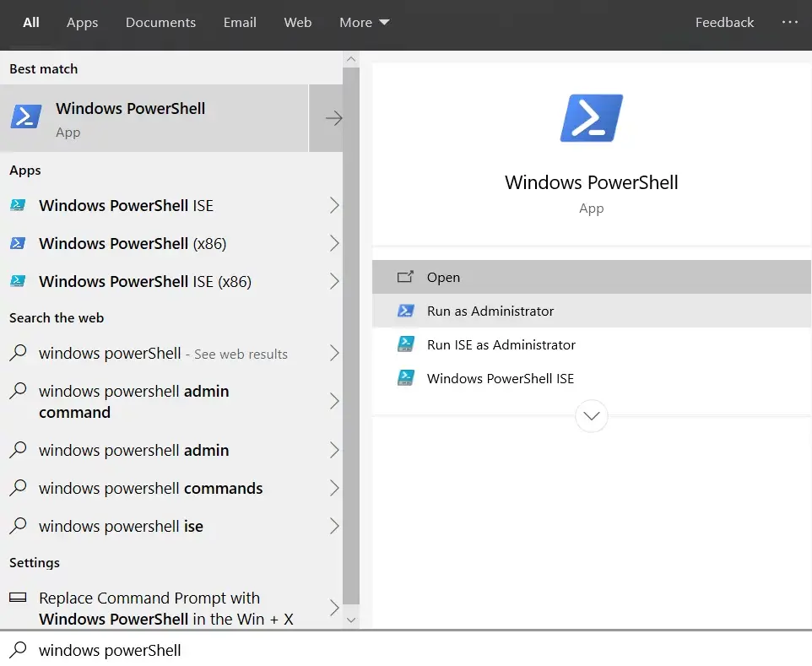Click Windows PowerShell ISE action icon in preview
The image size is (812, 666).
[x=405, y=378]
